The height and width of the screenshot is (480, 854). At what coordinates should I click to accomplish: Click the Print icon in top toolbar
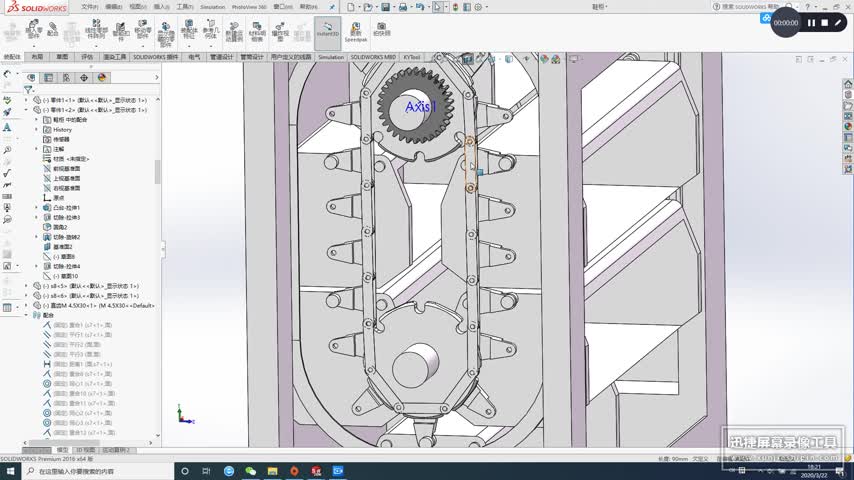click(x=402, y=6)
